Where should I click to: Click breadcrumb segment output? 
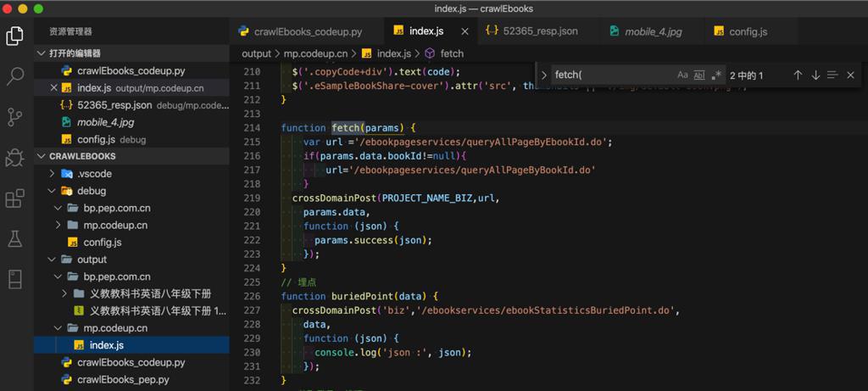pyautogui.click(x=256, y=53)
